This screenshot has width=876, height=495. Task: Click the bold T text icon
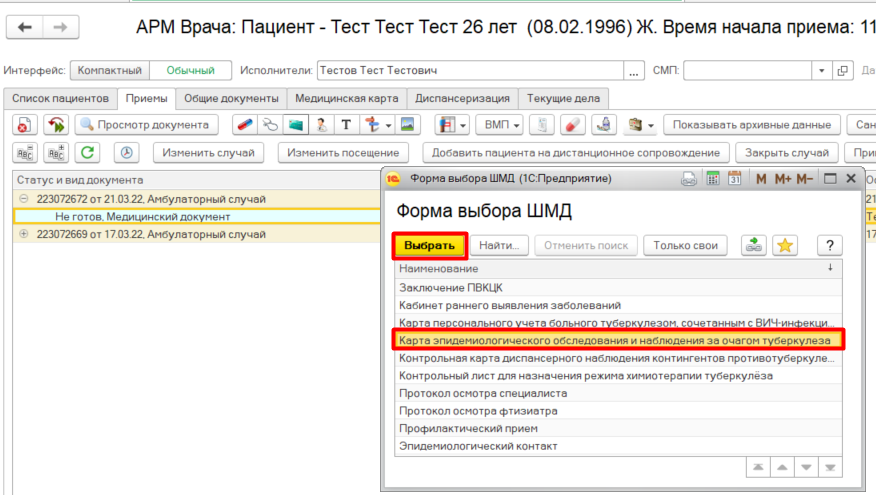click(x=346, y=125)
